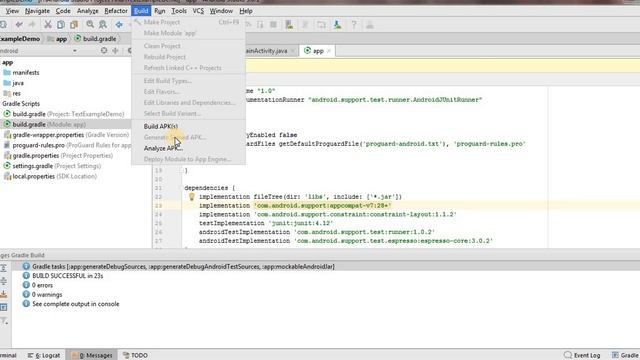The image size is (640, 360).
Task: Click the Help question mark icon
Action: coord(354,25)
